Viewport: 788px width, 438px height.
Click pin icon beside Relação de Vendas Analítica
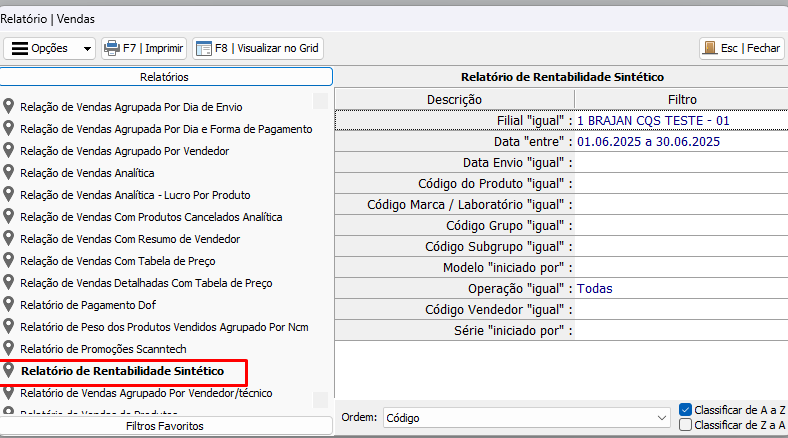9,173
